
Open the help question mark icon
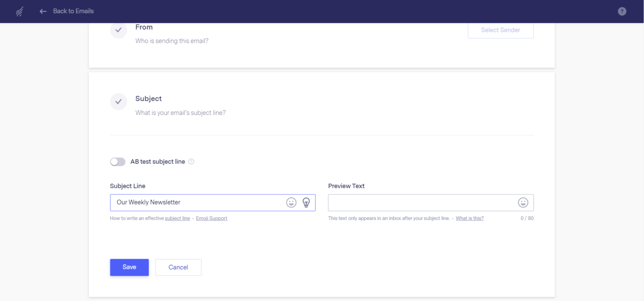(x=622, y=11)
